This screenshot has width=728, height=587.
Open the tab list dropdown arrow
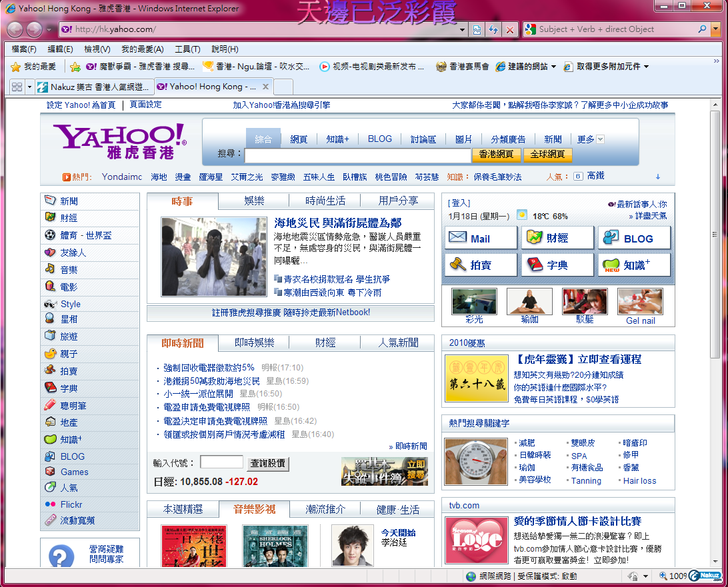pyautogui.click(x=30, y=87)
